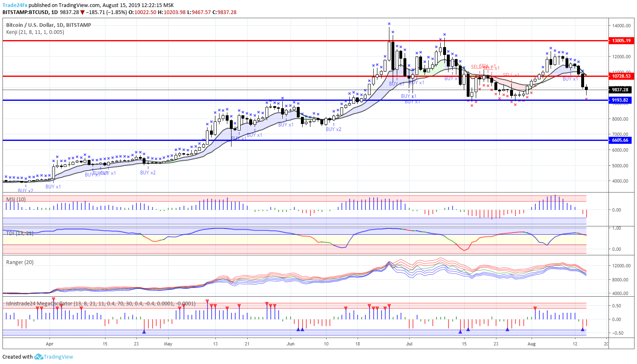Click the Jul label on time axis
Image resolution: width=637 pixels, height=364 pixels.
pyautogui.click(x=409, y=343)
